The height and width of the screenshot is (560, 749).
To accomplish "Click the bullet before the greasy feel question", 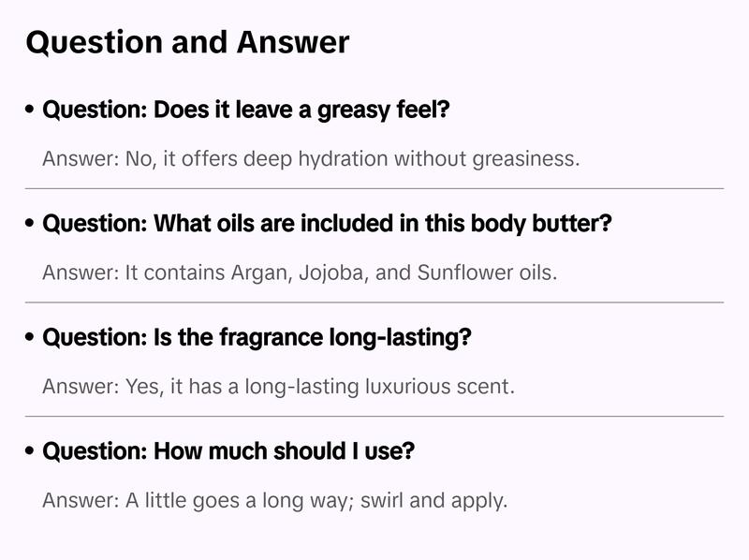I will pos(31,111).
